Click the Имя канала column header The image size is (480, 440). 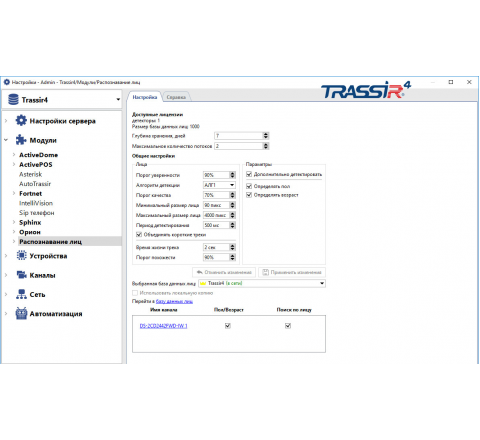coord(164,310)
